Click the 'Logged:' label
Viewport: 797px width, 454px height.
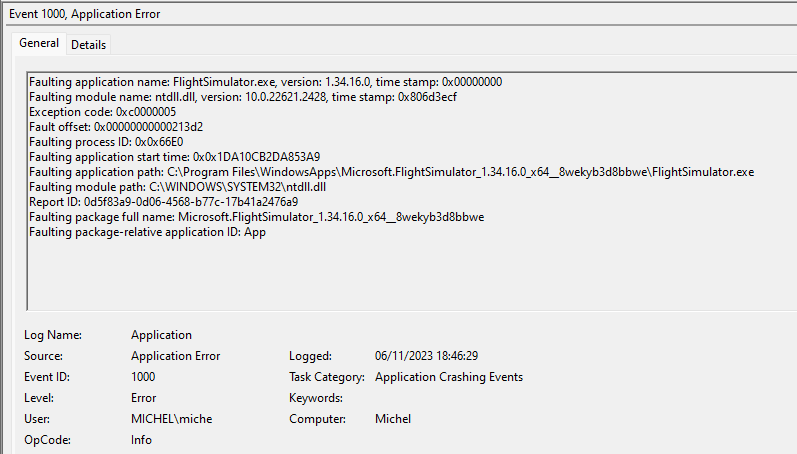click(x=310, y=356)
